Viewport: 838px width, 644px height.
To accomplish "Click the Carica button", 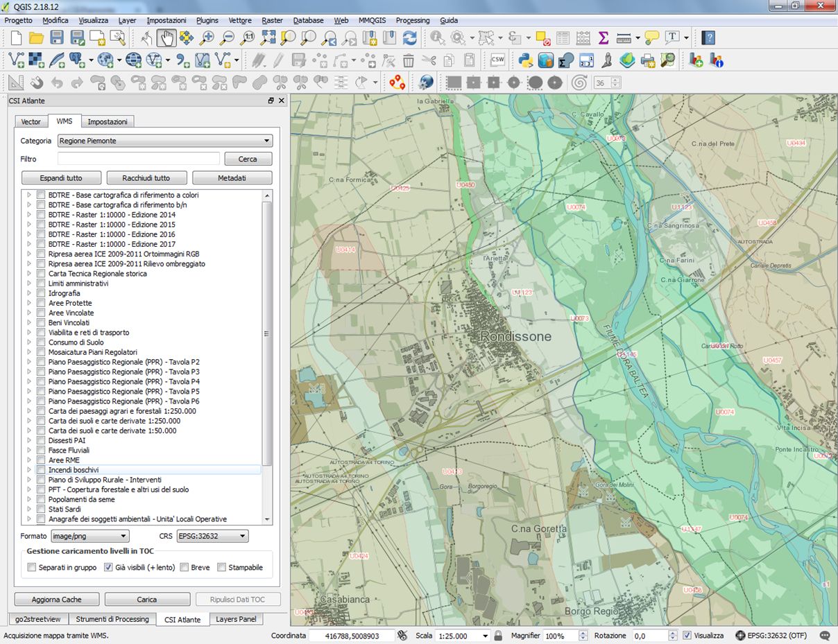I will (x=147, y=599).
